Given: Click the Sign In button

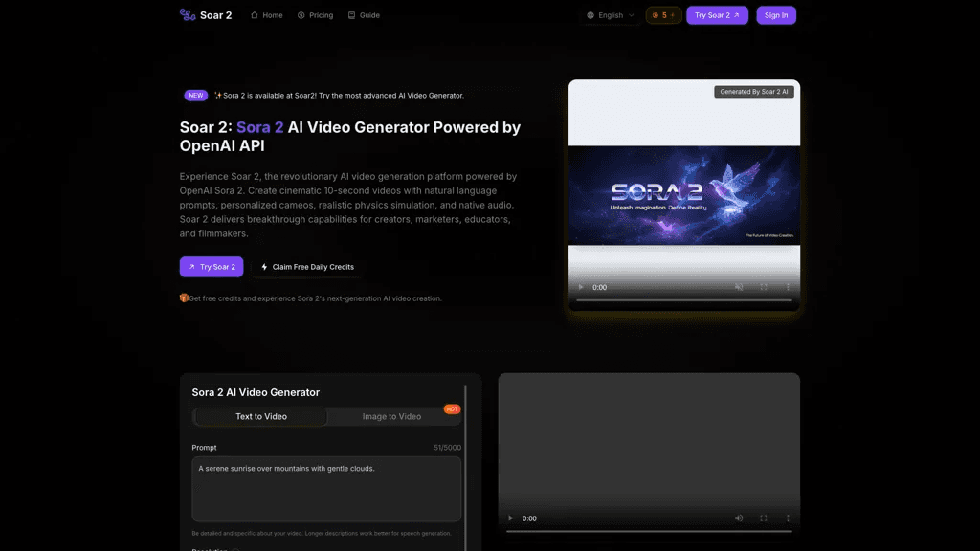Looking at the screenshot, I should [775, 15].
